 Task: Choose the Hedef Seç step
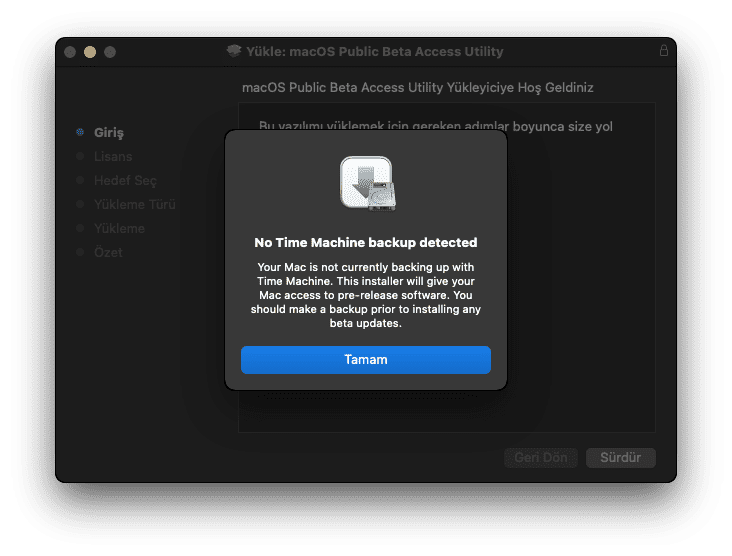tap(125, 180)
